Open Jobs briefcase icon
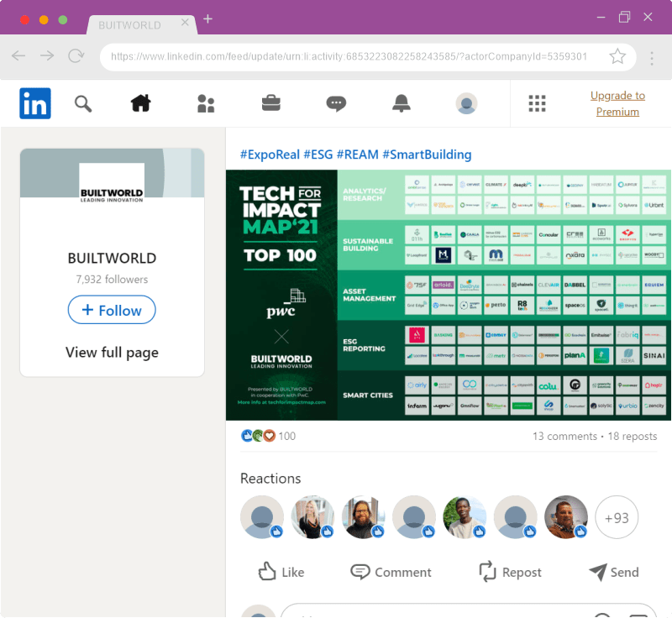Image resolution: width=672 pixels, height=618 pixels. click(x=270, y=103)
